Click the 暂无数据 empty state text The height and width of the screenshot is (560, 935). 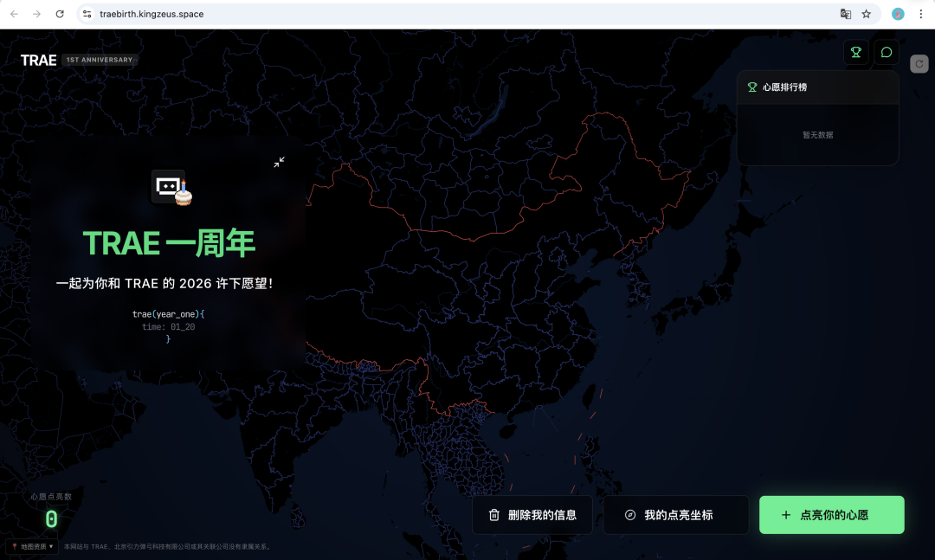click(x=818, y=135)
